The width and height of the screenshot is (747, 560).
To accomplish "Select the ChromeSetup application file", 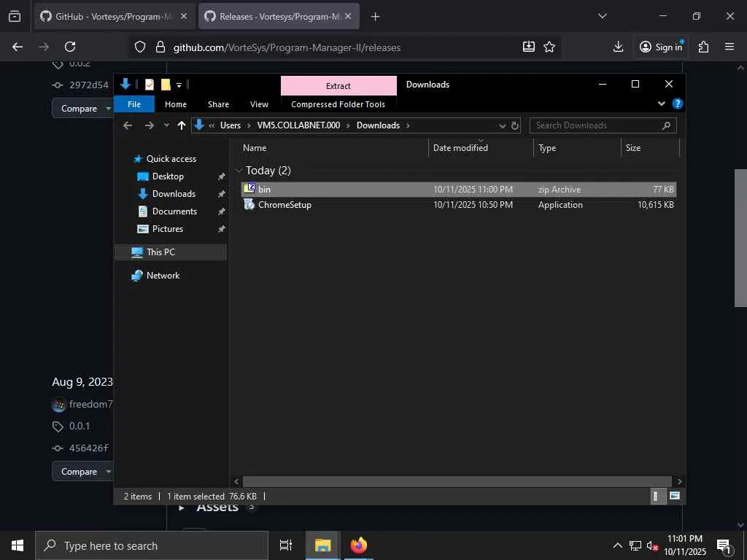I will (x=458, y=205).
